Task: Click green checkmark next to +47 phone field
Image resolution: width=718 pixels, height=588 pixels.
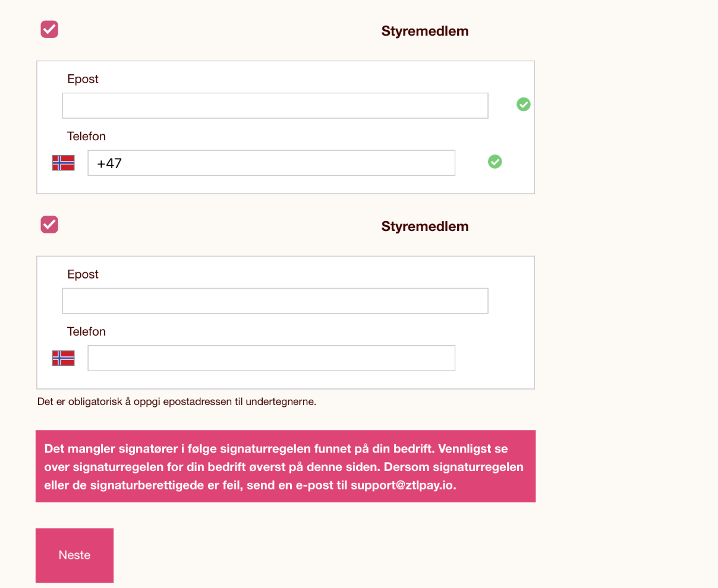Action: point(495,162)
